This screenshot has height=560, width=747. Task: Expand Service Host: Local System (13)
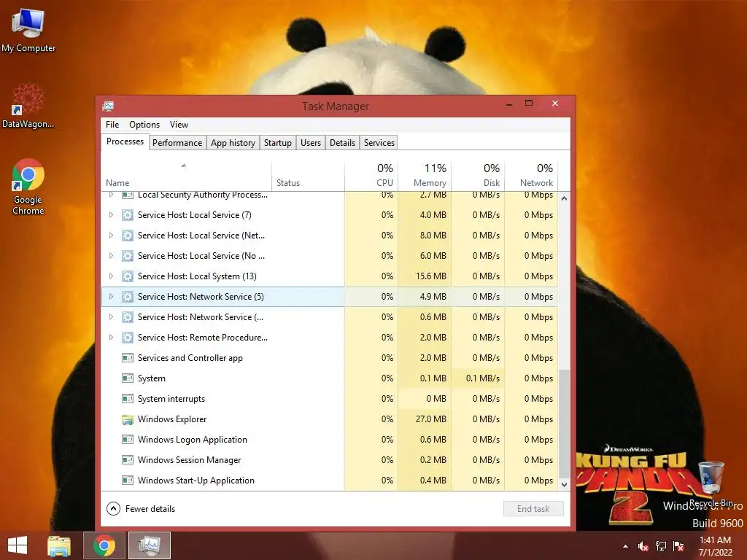coord(111,276)
